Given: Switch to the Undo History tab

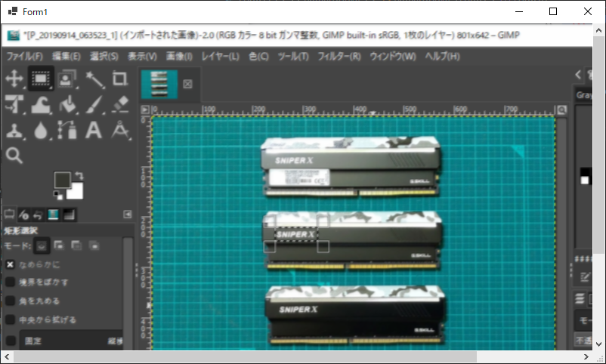Looking at the screenshot, I should (38, 214).
